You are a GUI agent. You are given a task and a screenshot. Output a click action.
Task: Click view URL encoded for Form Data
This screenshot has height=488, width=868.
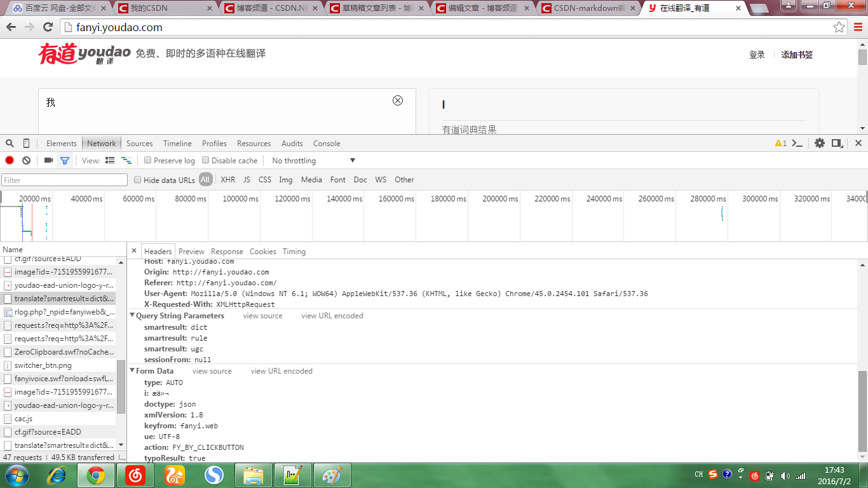point(281,371)
